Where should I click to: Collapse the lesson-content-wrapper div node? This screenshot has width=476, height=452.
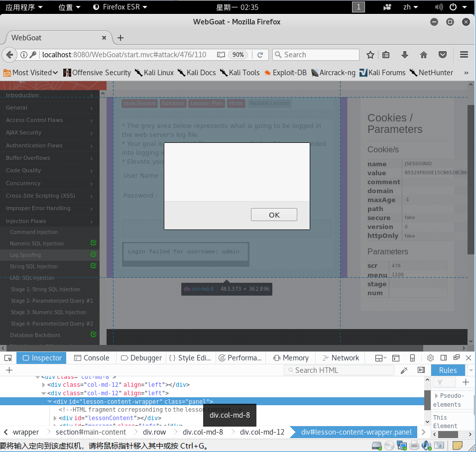point(49,402)
